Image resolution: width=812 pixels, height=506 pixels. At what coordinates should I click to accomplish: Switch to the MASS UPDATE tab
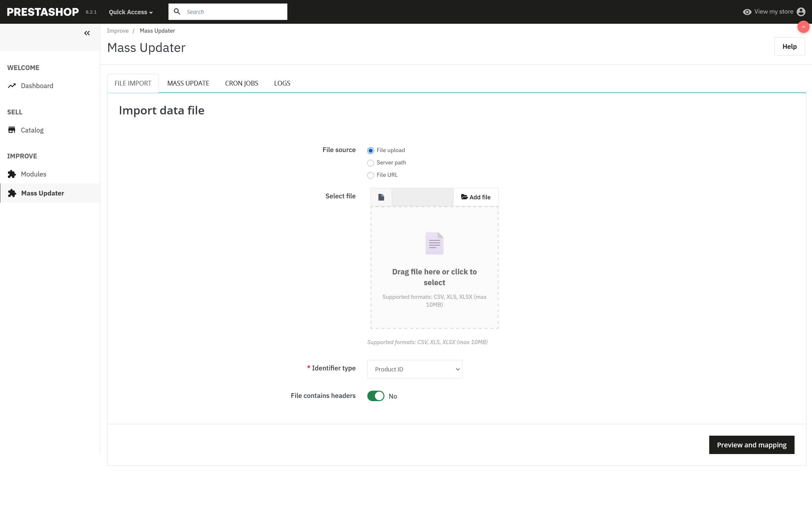point(188,83)
